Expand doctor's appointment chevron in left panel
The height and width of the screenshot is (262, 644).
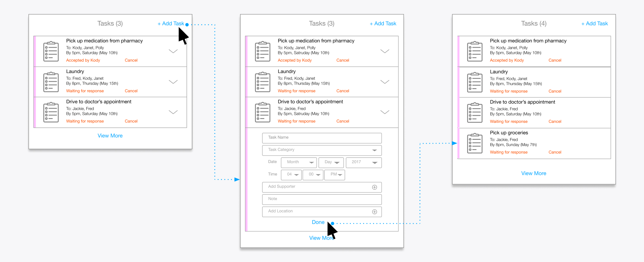(x=173, y=112)
